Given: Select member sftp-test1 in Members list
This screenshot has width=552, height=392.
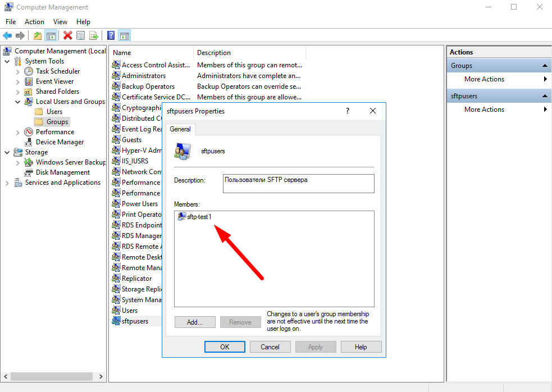Looking at the screenshot, I should (195, 217).
